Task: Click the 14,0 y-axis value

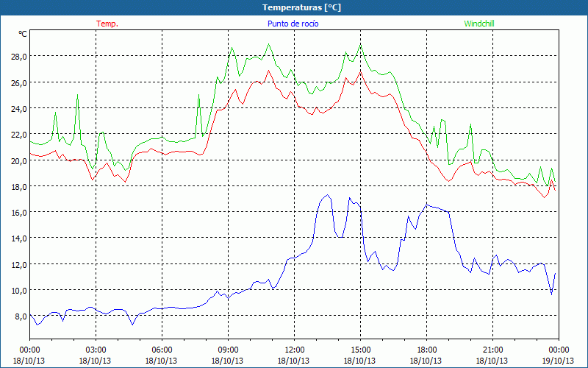Action: pyautogui.click(x=18, y=238)
